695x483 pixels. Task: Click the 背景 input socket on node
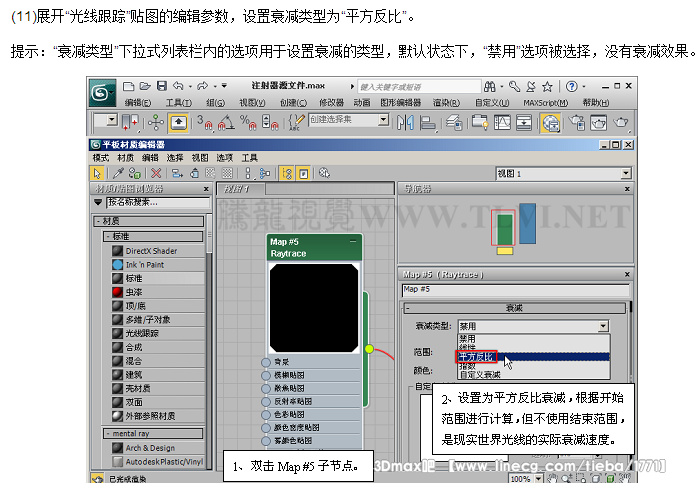click(266, 362)
